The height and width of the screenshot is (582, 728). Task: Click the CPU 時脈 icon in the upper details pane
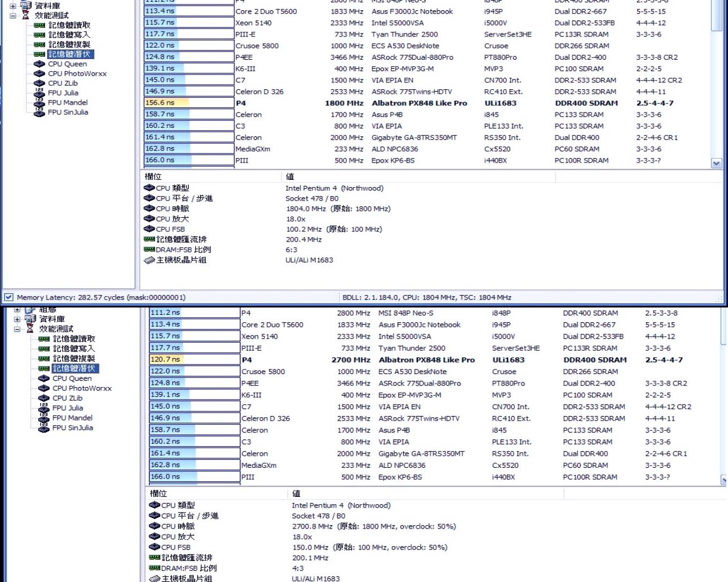[150, 209]
